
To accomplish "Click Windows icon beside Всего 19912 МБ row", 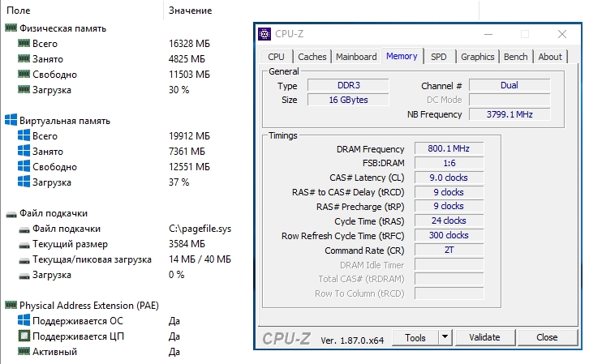I will coord(24,135).
